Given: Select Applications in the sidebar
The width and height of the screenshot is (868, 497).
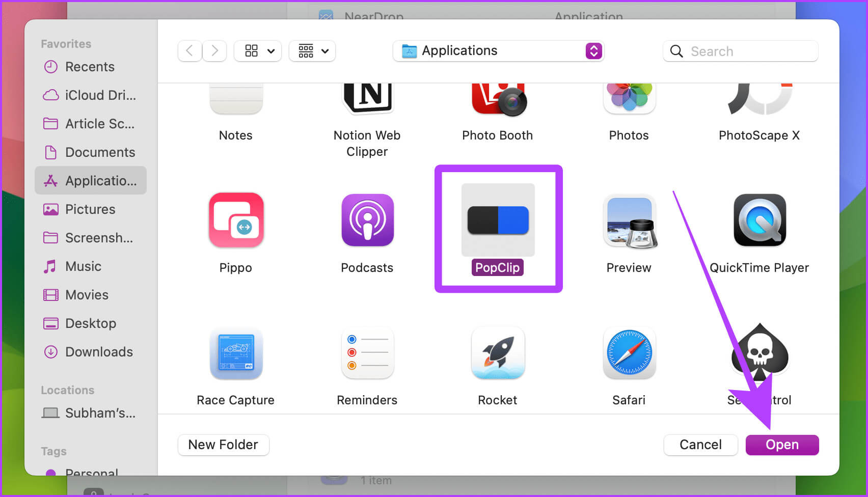Looking at the screenshot, I should 91,181.
